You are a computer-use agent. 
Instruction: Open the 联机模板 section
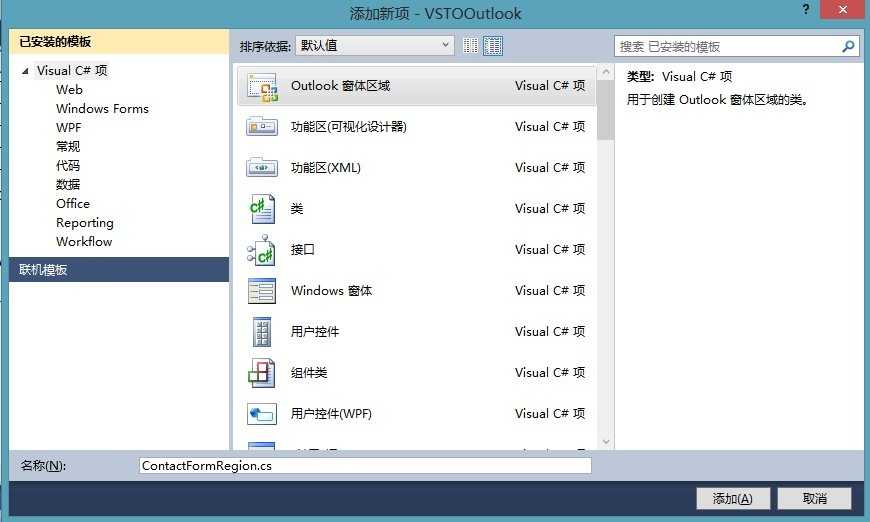click(119, 270)
